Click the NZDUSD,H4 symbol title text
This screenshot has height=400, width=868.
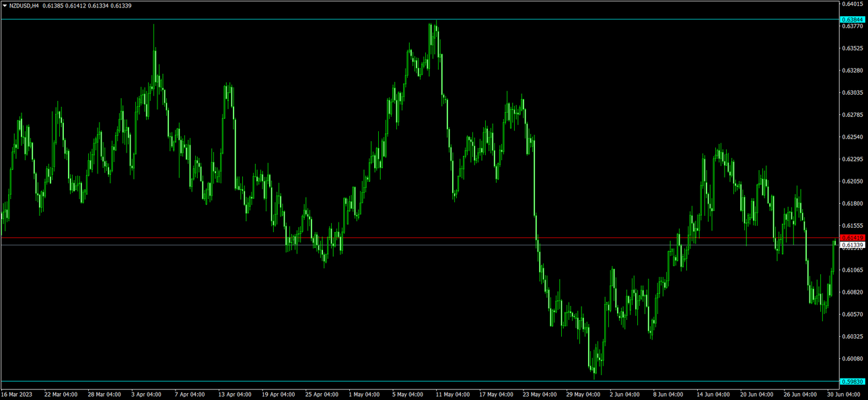[x=24, y=5]
